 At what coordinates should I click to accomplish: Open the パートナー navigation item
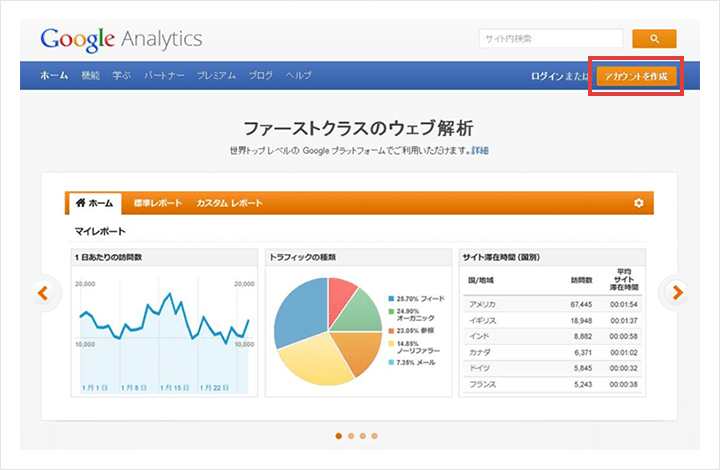pyautogui.click(x=164, y=75)
